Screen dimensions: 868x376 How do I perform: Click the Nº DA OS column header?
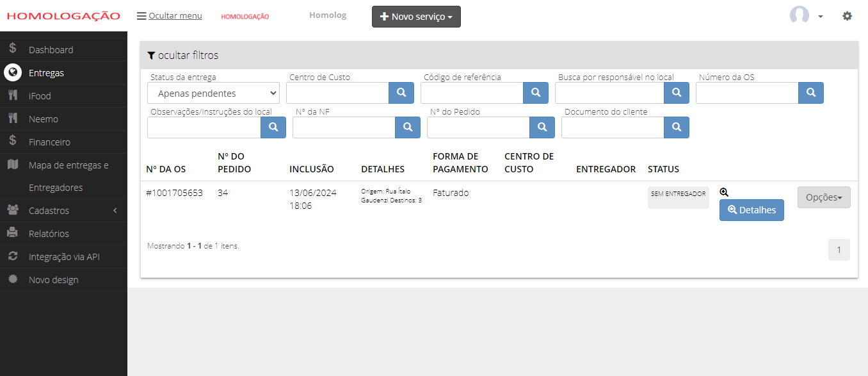tap(166, 169)
